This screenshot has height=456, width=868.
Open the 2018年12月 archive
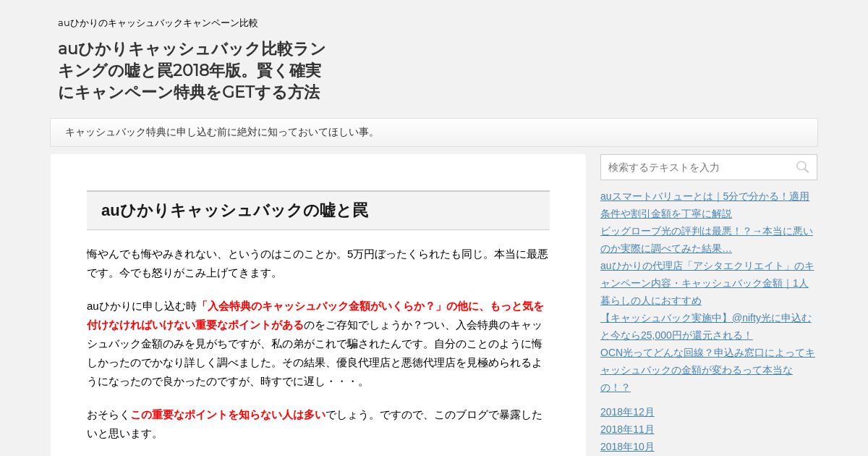[627, 412]
